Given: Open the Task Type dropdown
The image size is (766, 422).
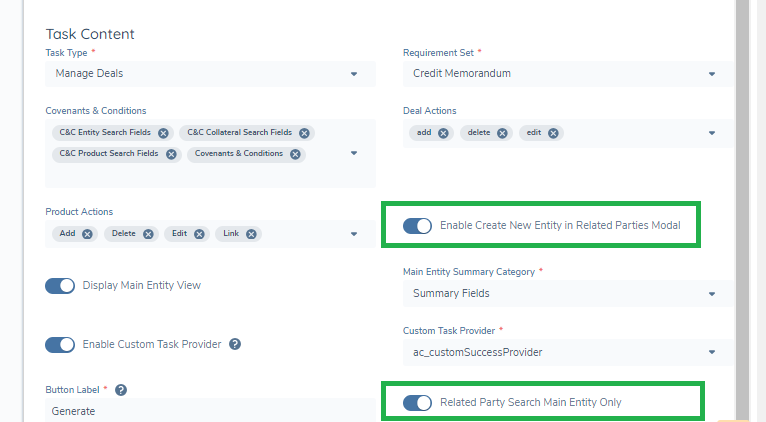Looking at the screenshot, I should (x=354, y=74).
